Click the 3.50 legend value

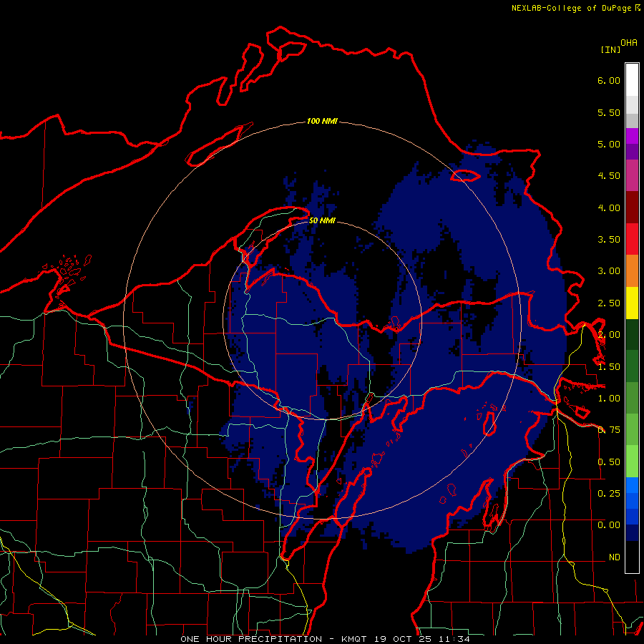pos(609,240)
